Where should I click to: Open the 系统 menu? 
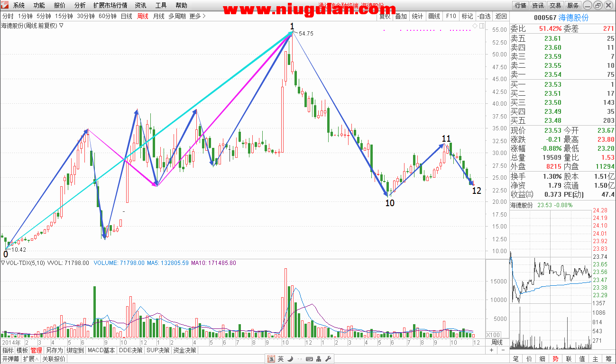(x=19, y=6)
